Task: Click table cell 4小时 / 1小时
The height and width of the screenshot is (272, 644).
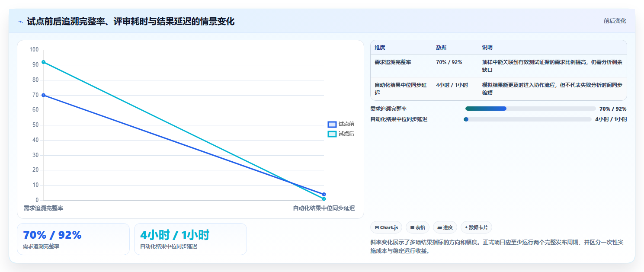Action: coord(452,85)
